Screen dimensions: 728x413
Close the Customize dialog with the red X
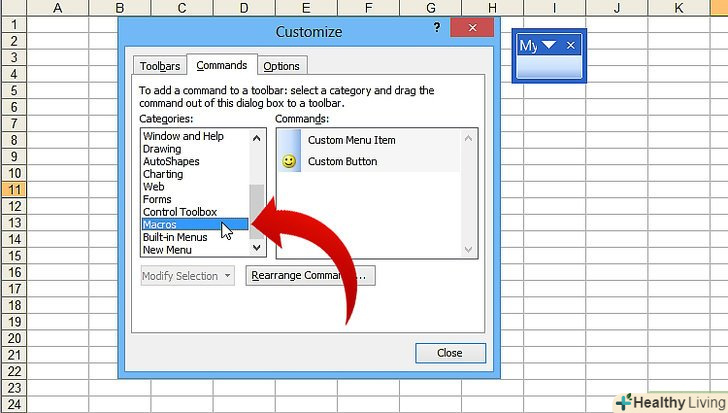pyautogui.click(x=472, y=28)
